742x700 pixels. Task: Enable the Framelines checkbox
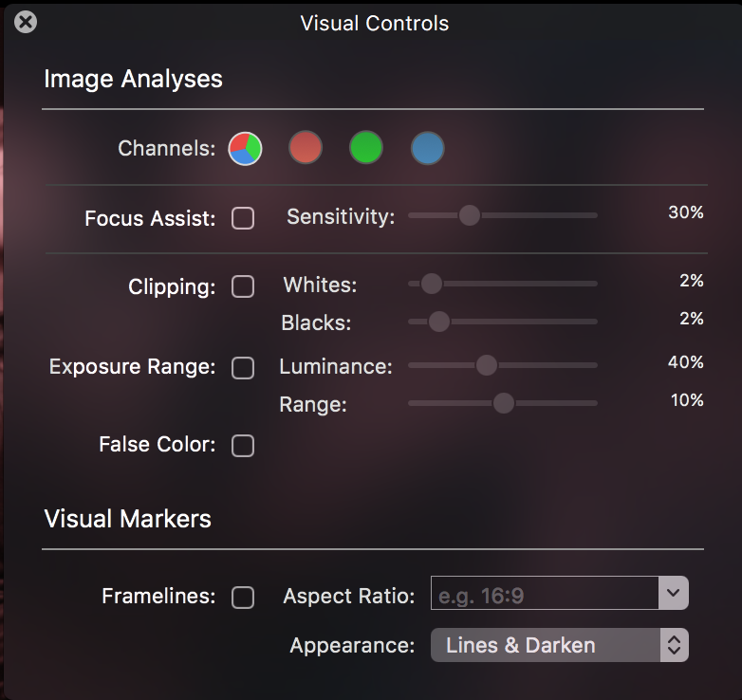pyautogui.click(x=243, y=597)
